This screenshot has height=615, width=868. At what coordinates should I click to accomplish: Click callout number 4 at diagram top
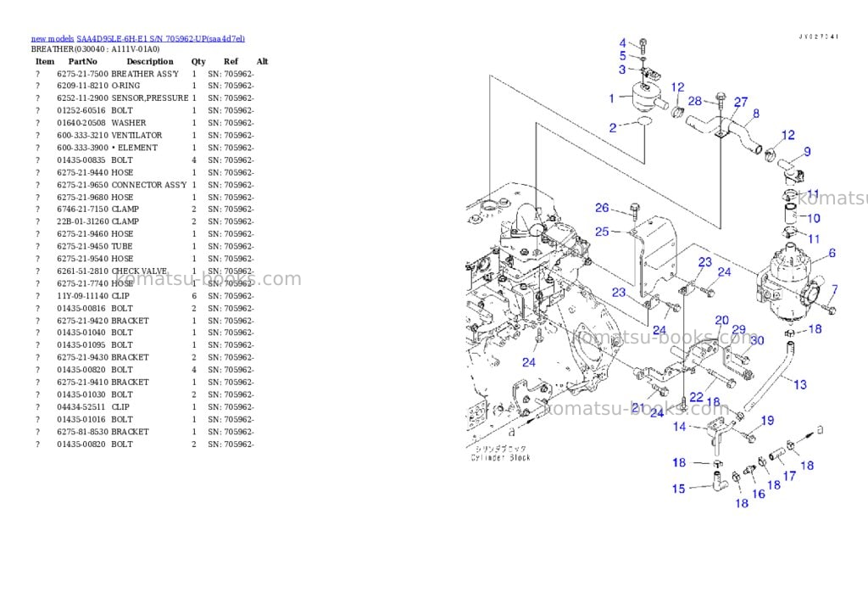point(623,42)
